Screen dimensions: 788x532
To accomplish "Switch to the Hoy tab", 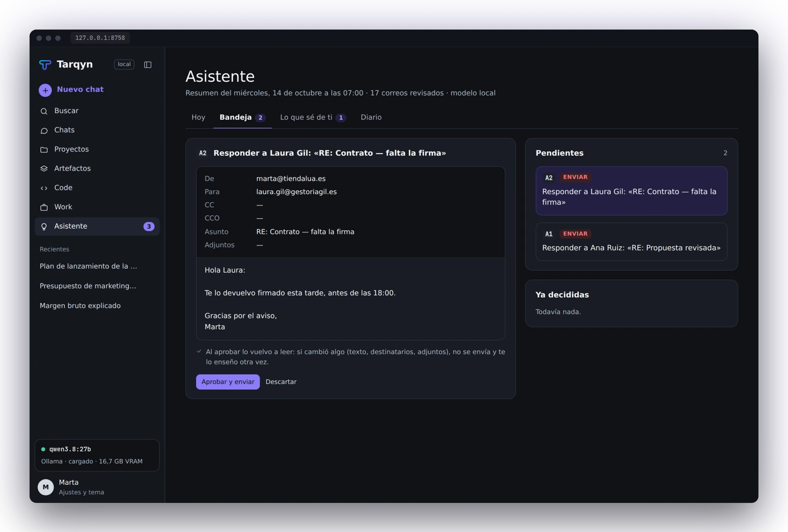I will click(x=198, y=117).
